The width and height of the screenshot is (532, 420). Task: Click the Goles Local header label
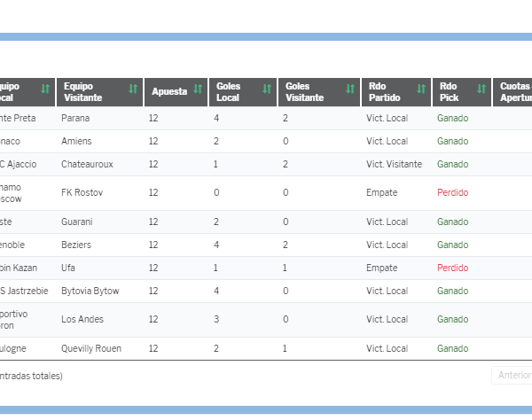tap(229, 92)
